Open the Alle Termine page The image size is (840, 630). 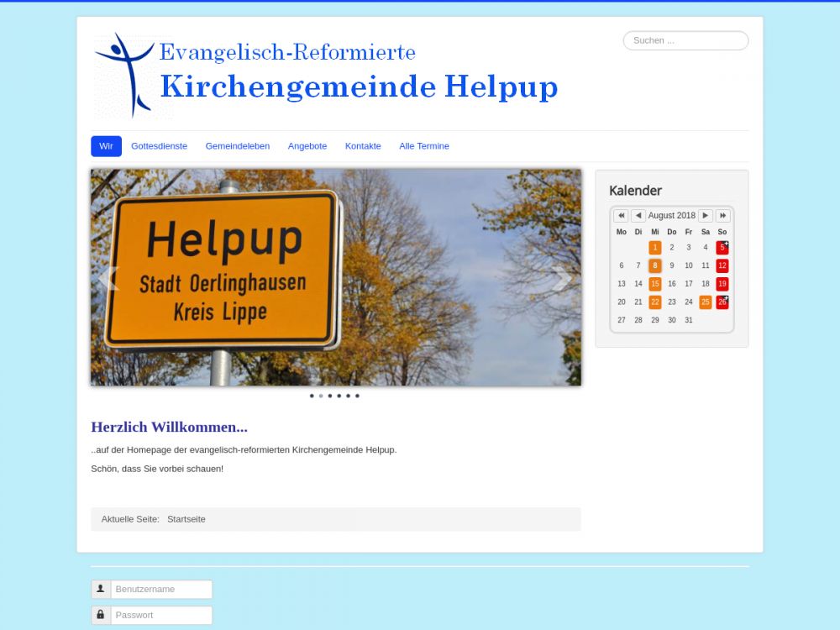424,146
